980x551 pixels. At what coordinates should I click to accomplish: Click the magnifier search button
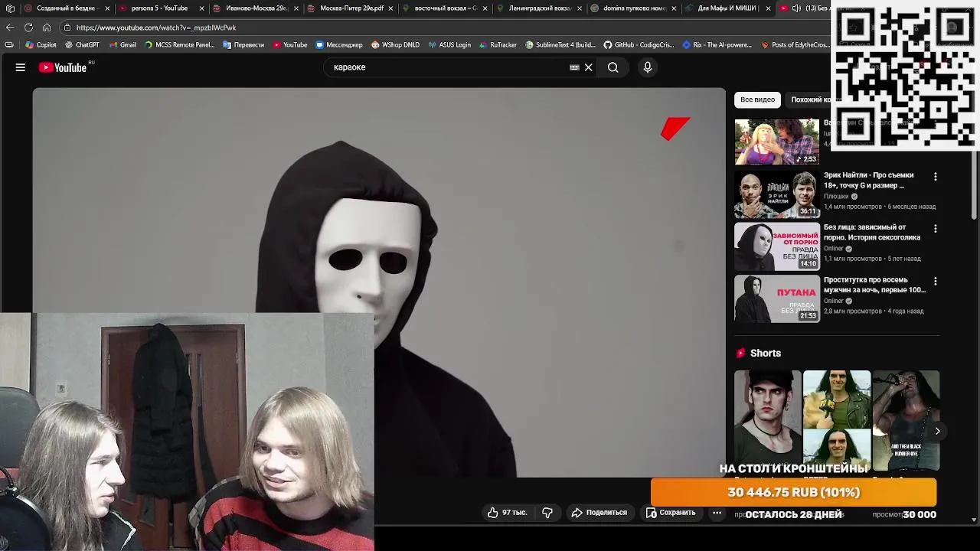click(613, 67)
